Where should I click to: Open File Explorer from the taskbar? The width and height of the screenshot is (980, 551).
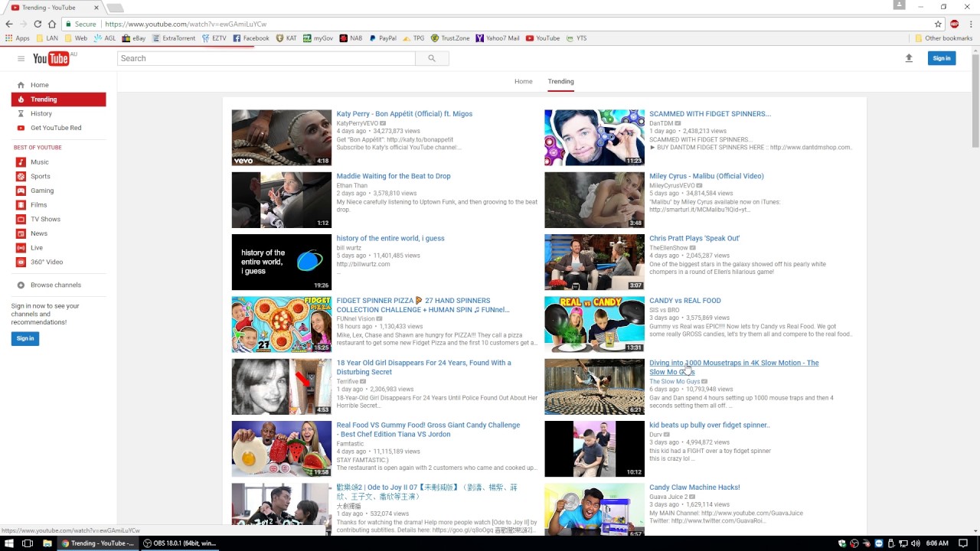[x=47, y=543]
